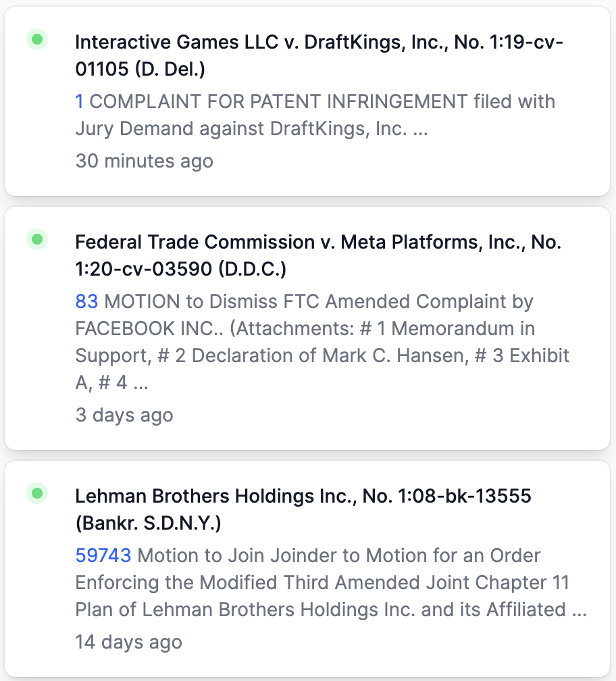The height and width of the screenshot is (681, 616).
Task: Select the Motion to Dismiss FTC Amended Complaint text
Action: click(x=322, y=342)
